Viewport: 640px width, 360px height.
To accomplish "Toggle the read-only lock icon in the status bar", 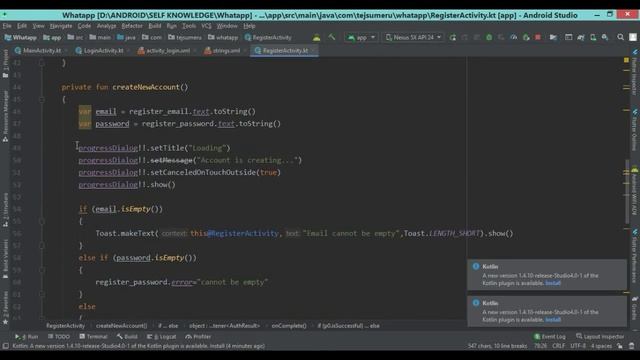I will pos(620,346).
